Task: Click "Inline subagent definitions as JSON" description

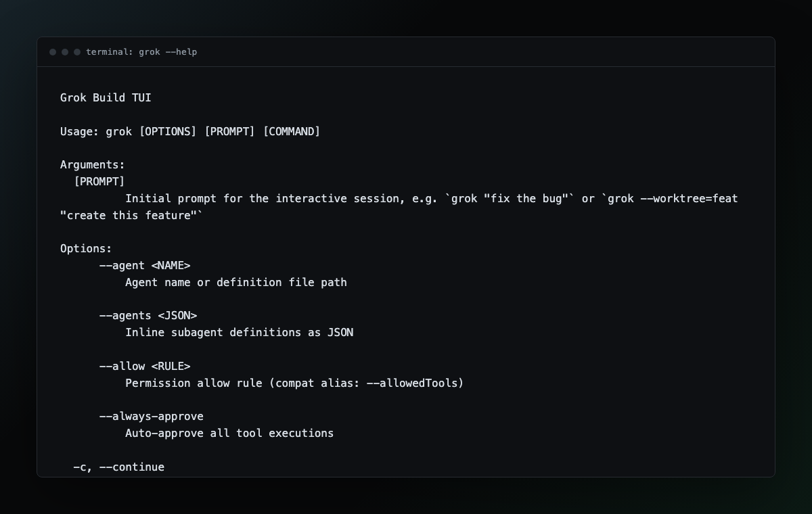Action: tap(240, 332)
